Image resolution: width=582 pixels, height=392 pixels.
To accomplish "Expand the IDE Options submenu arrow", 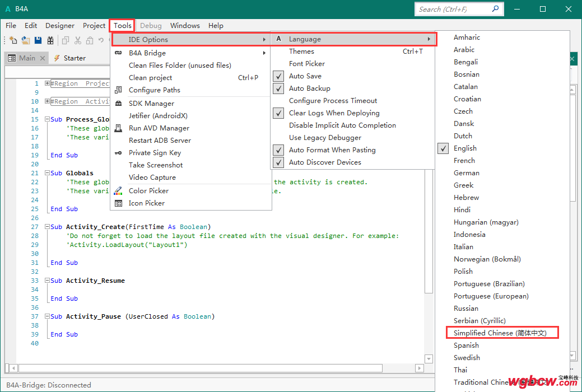I will coord(264,39).
